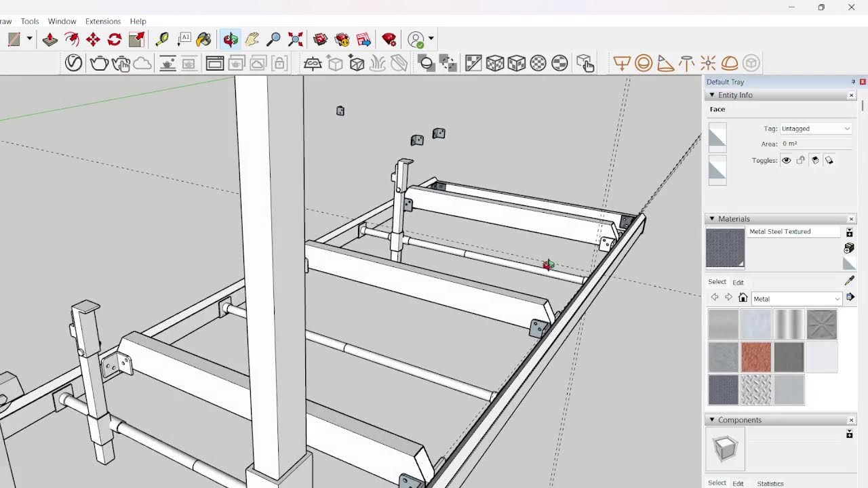Open the Extension Warehouse icon
The image size is (868, 488).
[x=342, y=39]
